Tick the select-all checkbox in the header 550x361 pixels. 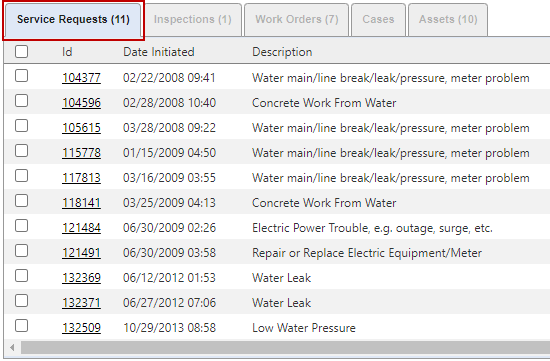tap(21, 52)
